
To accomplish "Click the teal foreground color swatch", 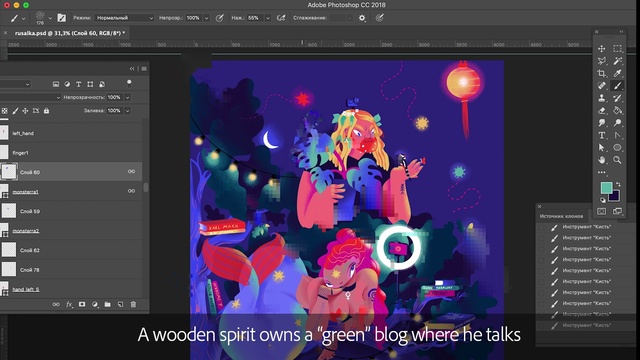I will [606, 188].
